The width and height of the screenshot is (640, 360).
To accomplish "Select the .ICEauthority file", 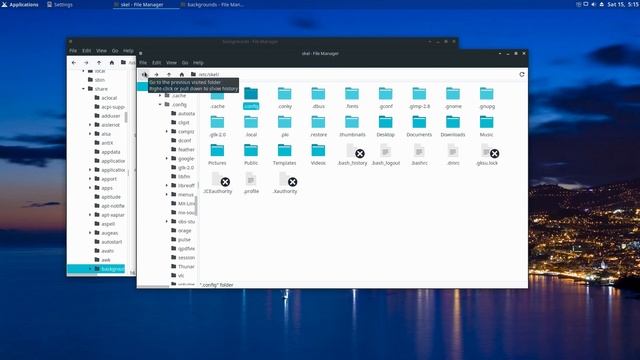I will [217, 183].
